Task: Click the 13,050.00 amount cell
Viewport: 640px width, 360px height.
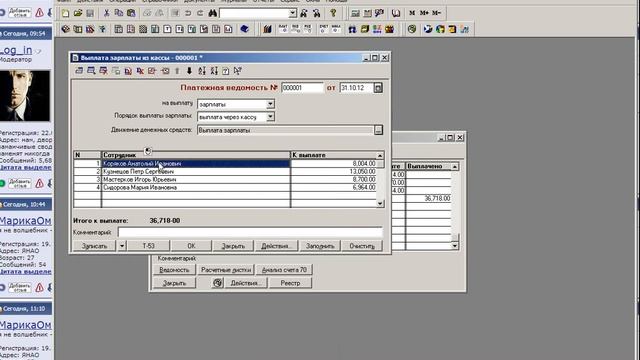Action: (333, 171)
